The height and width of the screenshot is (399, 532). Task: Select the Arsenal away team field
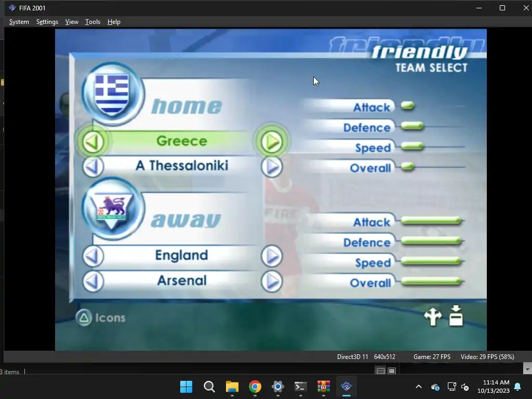pos(182,281)
